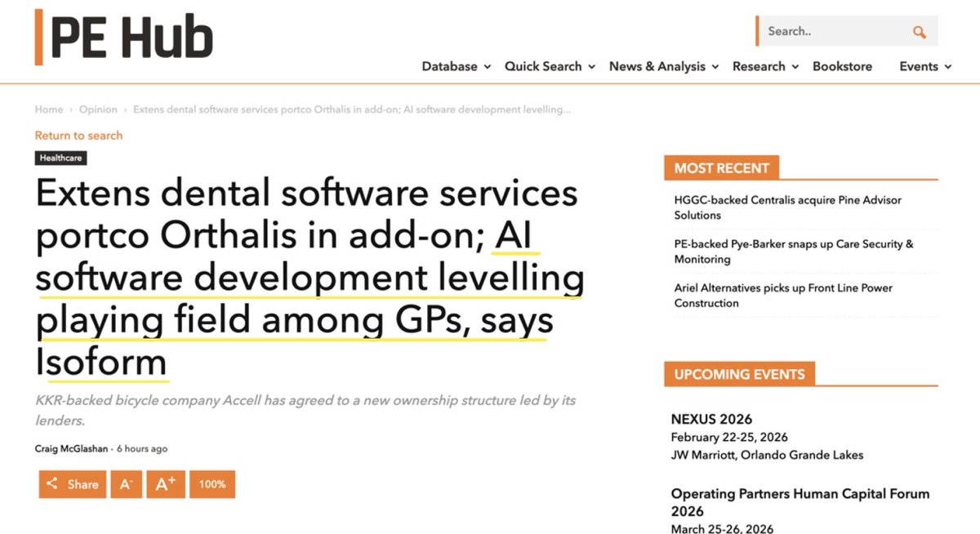Click the UPCOMING EVENTS section header
The width and height of the screenshot is (980, 534).
click(739, 374)
